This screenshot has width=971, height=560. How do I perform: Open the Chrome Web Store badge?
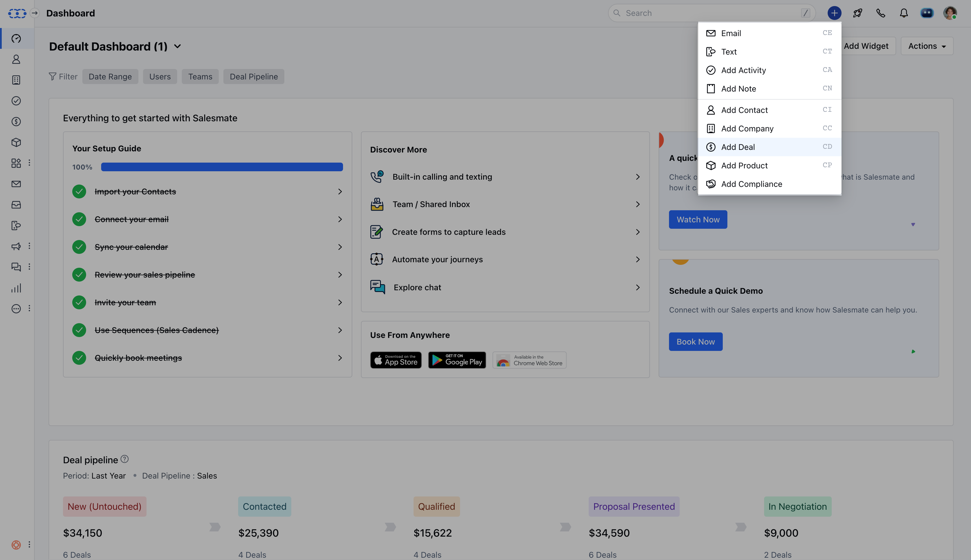tap(529, 360)
